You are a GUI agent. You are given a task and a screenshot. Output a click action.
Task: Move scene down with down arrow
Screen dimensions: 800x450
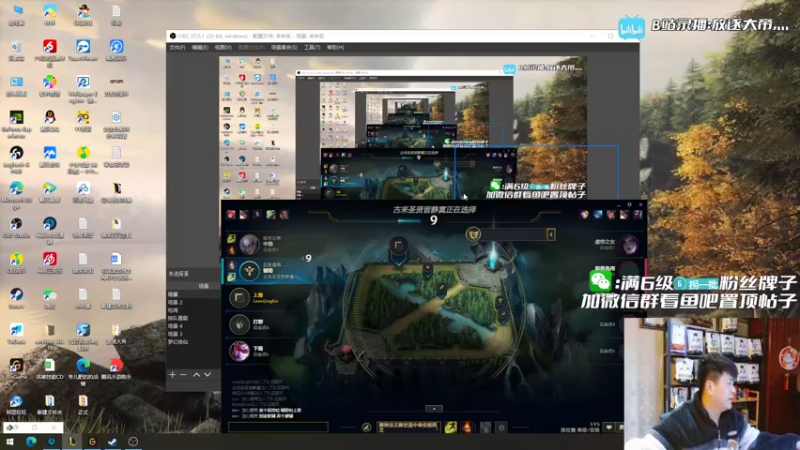208,374
